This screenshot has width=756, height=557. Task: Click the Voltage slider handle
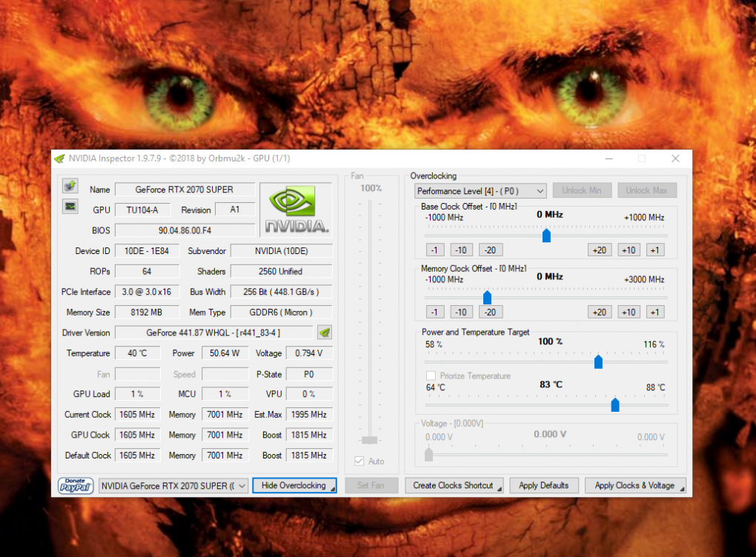[428, 454]
